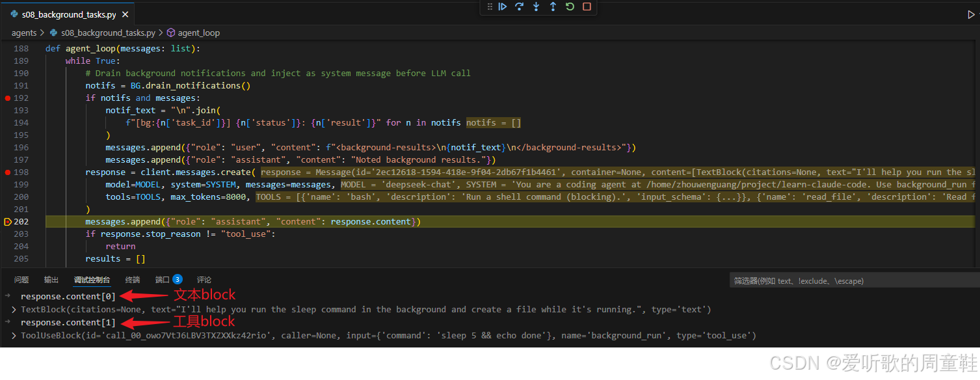
Task: Click the 'while True:' statement
Action: 93,61
